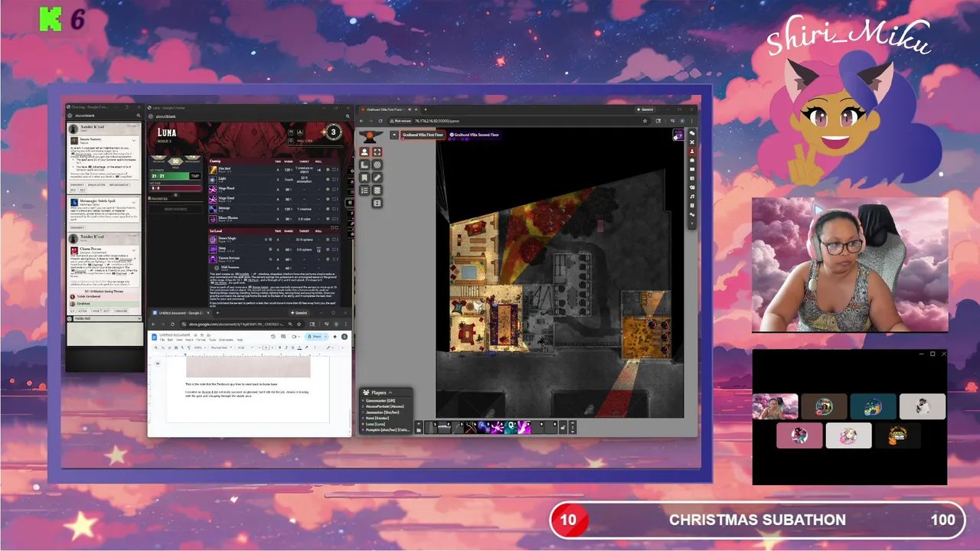Image resolution: width=980 pixels, height=551 pixels.
Task: Collapse the macro hotbar with the arrow
Action: [x=419, y=424]
